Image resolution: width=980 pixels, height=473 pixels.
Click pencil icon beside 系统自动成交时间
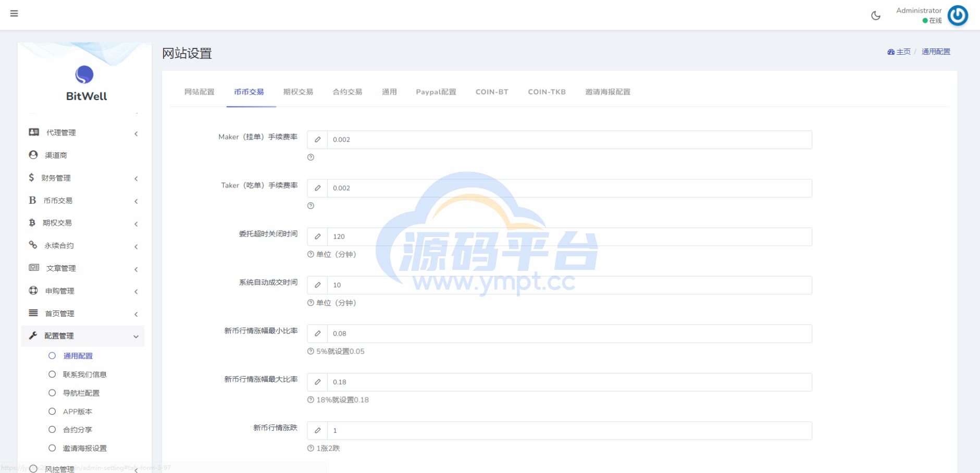point(317,285)
